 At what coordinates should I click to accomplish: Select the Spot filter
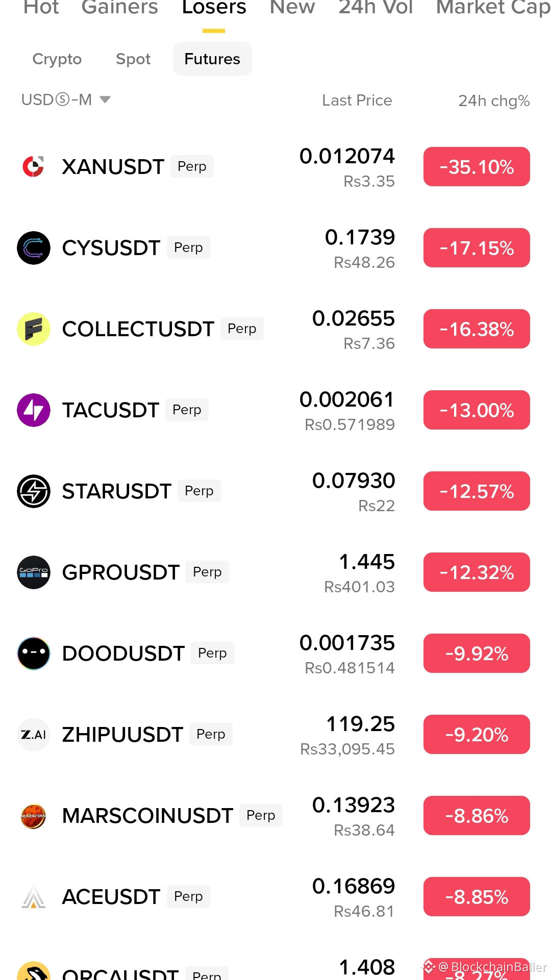[x=133, y=59]
